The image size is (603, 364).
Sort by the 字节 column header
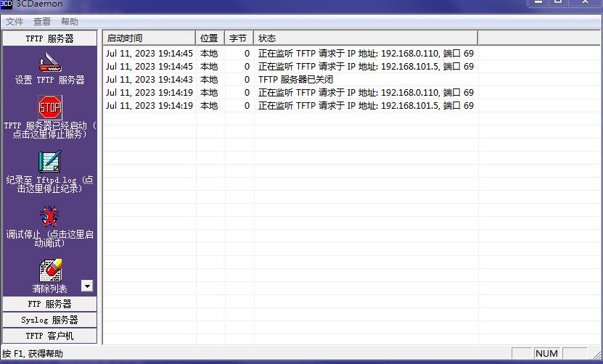[x=239, y=38]
